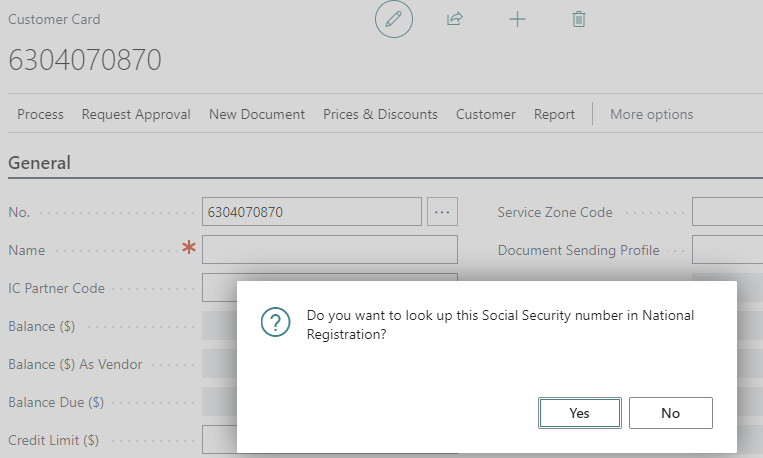This screenshot has height=458, width=763.
Task: Open the Process menu
Action: 40,114
